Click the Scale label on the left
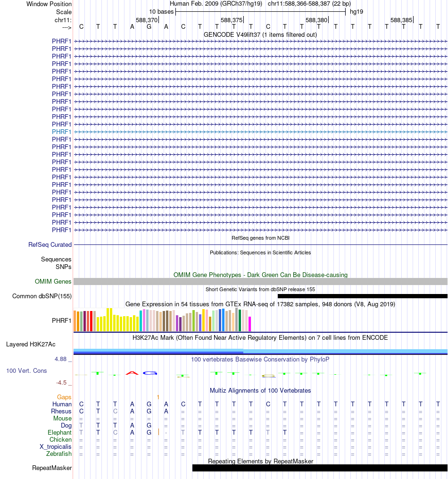The height and width of the screenshot is (479, 448). 64,12
